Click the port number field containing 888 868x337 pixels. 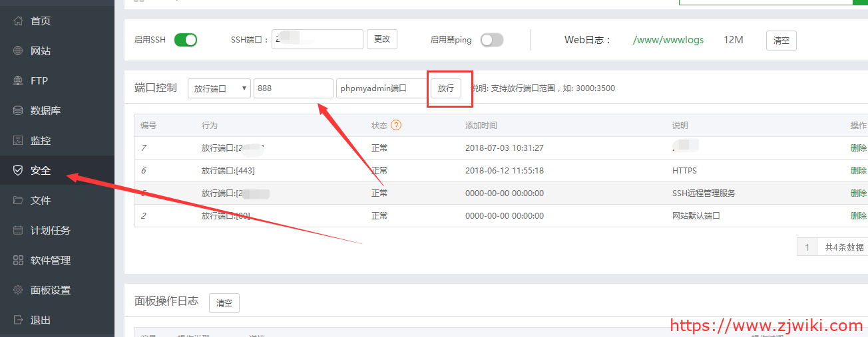click(x=293, y=88)
